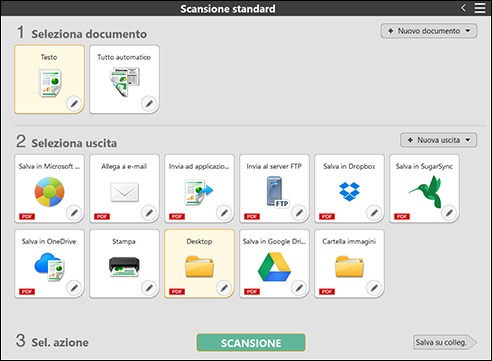The height and width of the screenshot is (361, 492).
Task: Edit Salva in SugarSync output pencil
Action: [449, 212]
